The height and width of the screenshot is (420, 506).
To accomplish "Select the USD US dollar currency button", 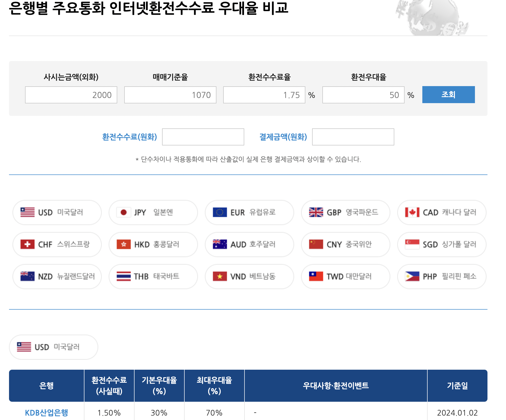I will (57, 213).
